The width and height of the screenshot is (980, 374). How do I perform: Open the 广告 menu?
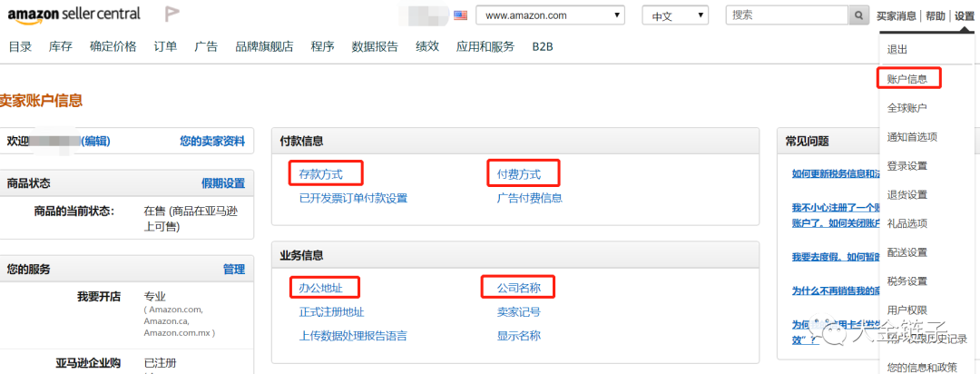click(206, 46)
